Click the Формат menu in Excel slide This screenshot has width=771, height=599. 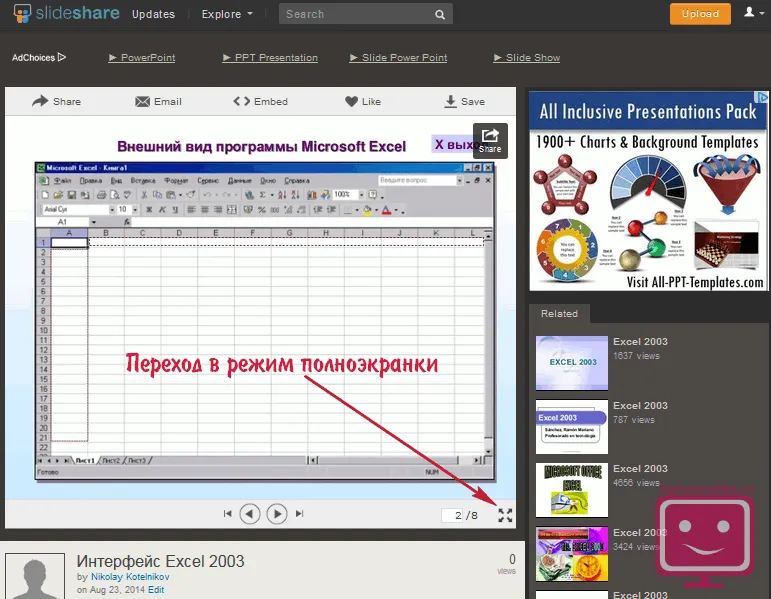click(x=176, y=180)
